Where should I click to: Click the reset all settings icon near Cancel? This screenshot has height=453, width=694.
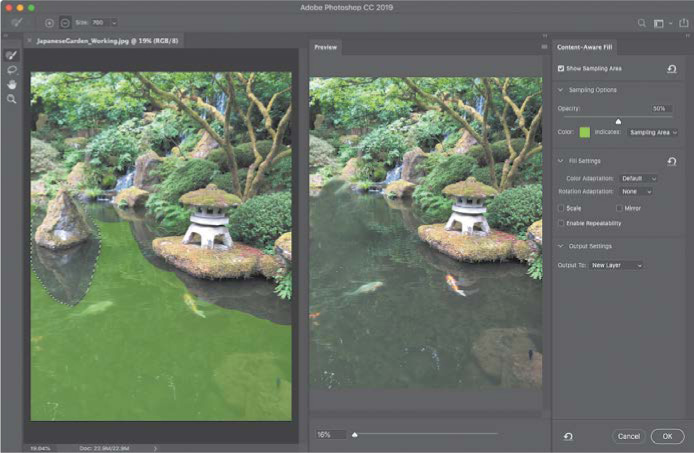click(x=568, y=436)
